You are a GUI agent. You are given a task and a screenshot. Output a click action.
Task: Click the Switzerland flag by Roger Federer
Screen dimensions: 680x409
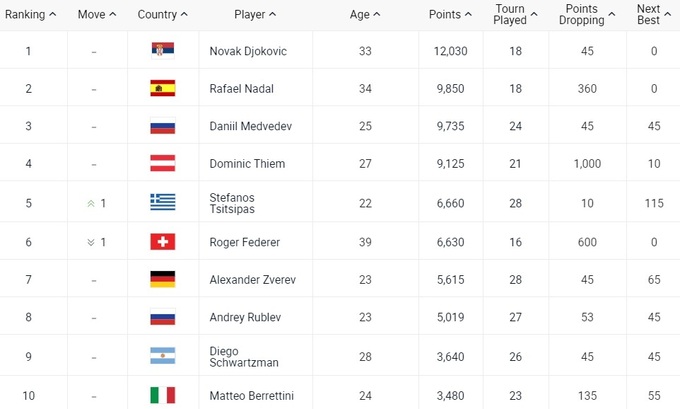click(162, 241)
